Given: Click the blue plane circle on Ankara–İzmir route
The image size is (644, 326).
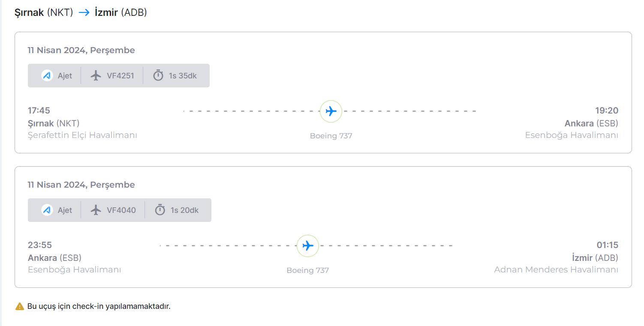Looking at the screenshot, I should click(307, 246).
